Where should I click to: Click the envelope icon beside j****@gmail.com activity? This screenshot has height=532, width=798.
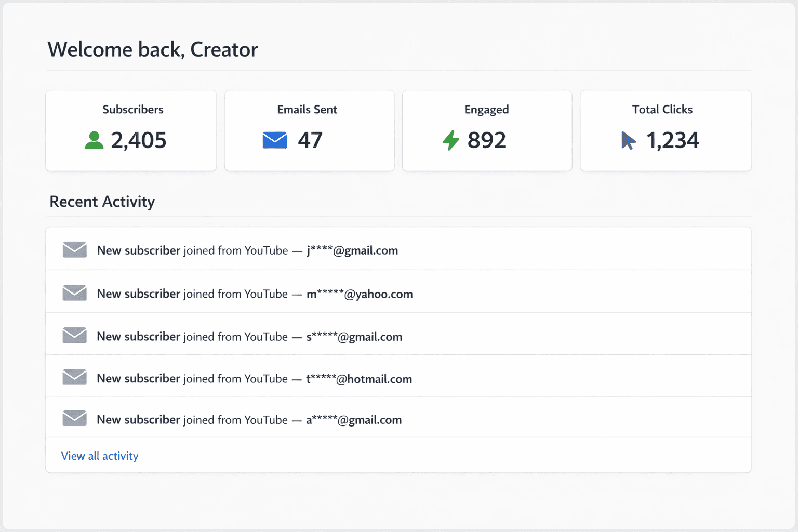coord(74,249)
